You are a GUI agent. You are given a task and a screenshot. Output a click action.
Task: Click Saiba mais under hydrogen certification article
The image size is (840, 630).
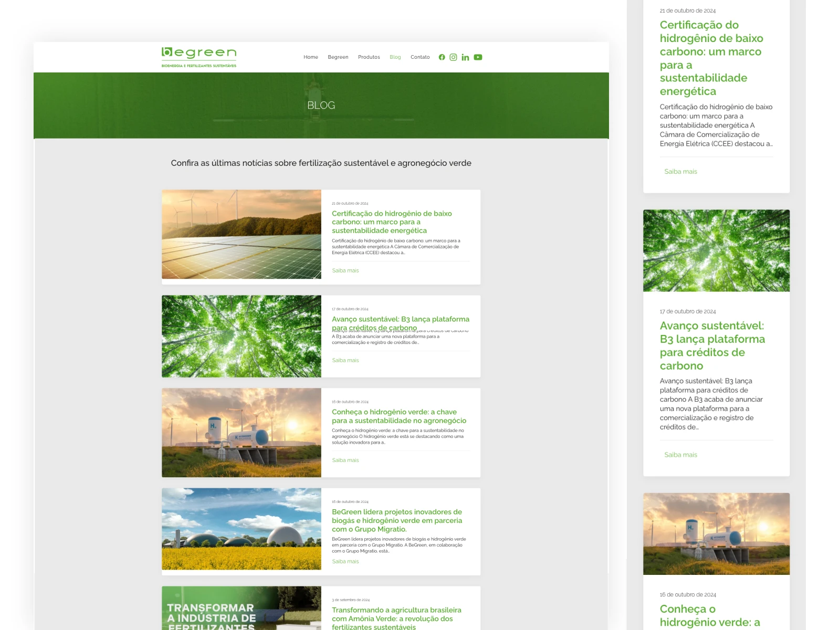[x=345, y=271]
